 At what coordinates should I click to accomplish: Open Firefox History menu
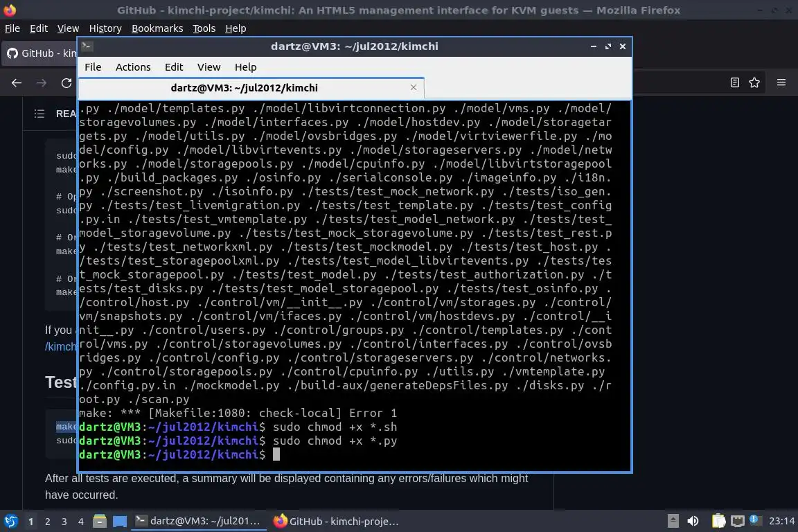[105, 28]
